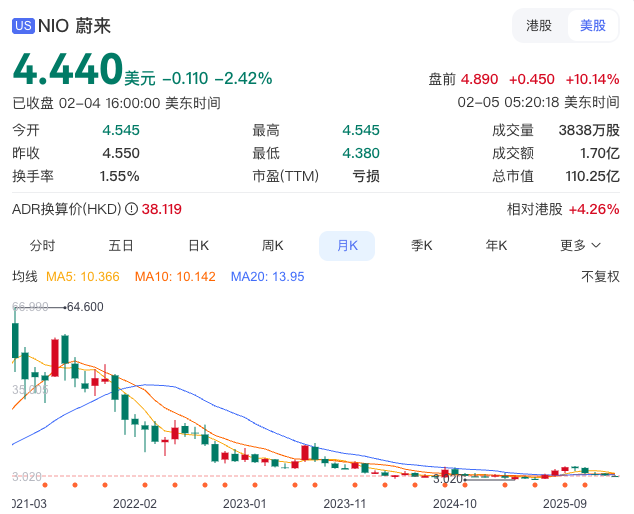Click 相对港股 +4.26% premium value
634x514 pixels.
coord(594,209)
